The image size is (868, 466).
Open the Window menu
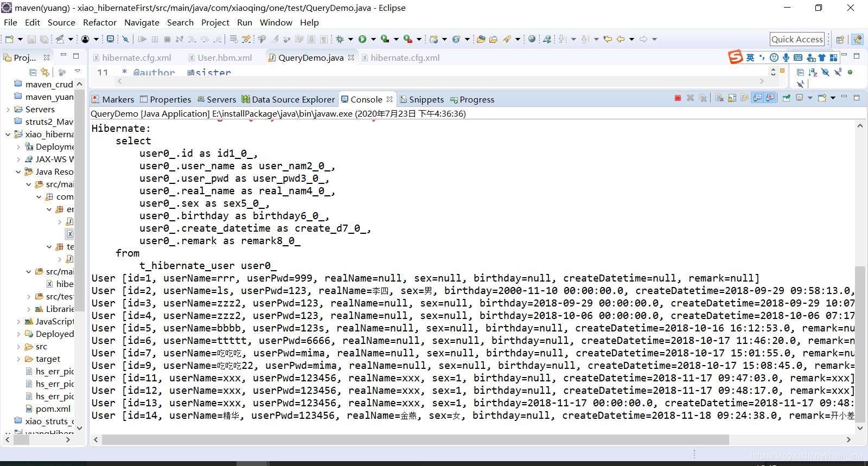point(276,22)
